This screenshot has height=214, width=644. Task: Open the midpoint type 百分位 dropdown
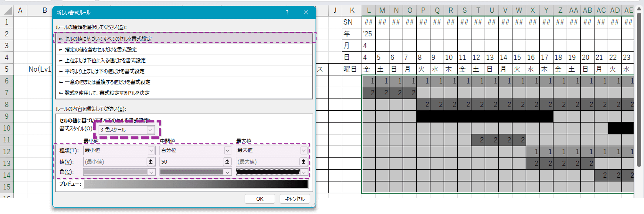(x=227, y=150)
